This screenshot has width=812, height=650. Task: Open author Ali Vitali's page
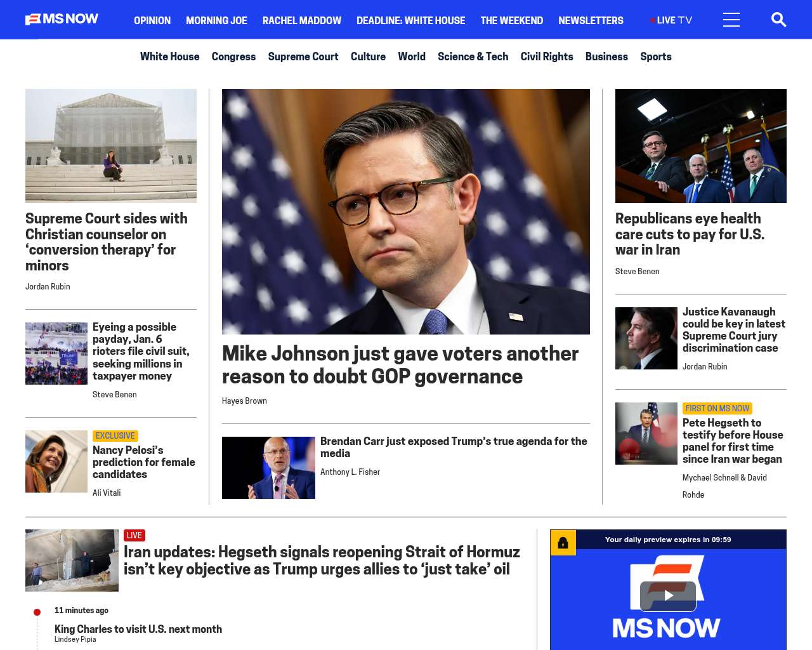click(107, 493)
